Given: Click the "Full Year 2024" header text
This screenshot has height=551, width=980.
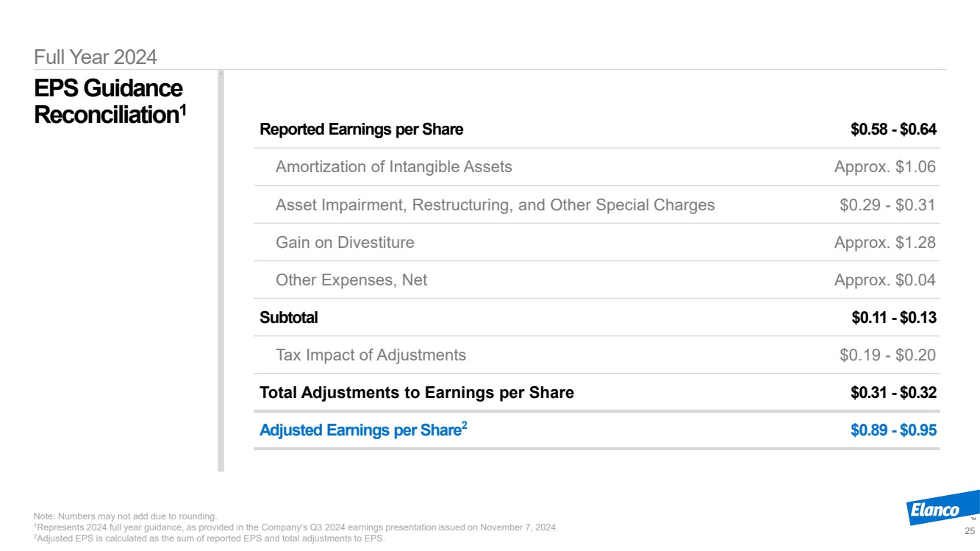Looking at the screenshot, I should [96, 56].
